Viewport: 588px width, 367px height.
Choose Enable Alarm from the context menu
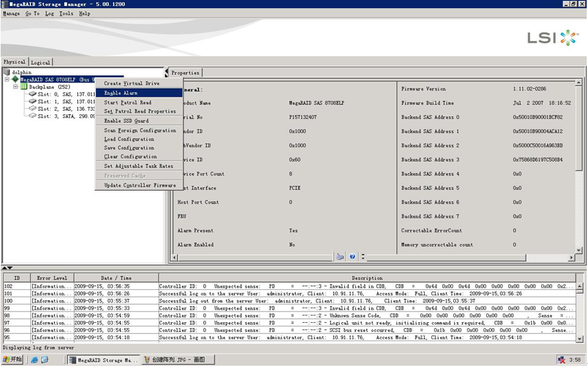click(121, 93)
